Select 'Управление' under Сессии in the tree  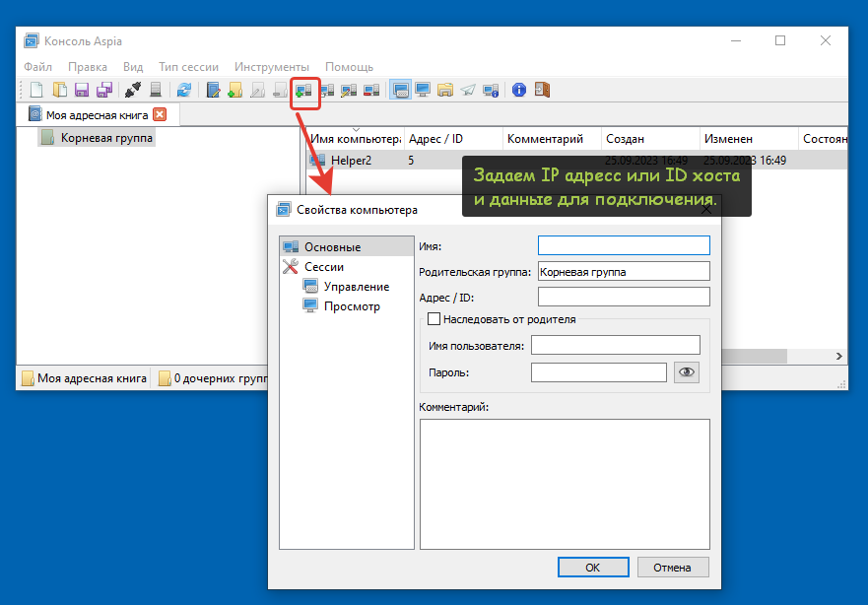[356, 287]
